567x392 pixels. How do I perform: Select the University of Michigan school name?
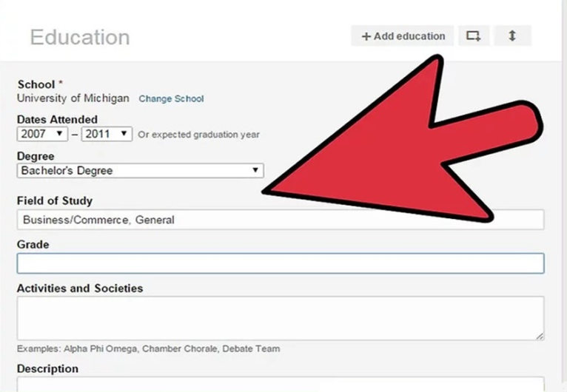tap(73, 98)
